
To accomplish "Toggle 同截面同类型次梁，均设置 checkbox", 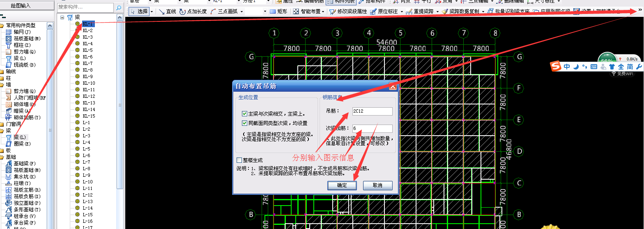I will click(244, 123).
